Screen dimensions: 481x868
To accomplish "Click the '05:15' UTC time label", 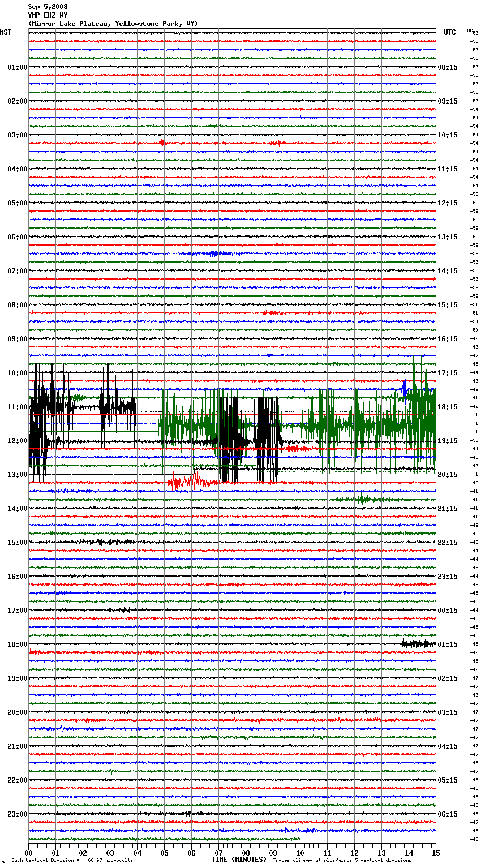I will pos(448,780).
